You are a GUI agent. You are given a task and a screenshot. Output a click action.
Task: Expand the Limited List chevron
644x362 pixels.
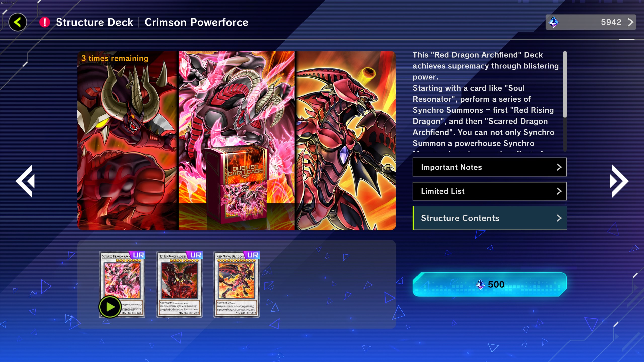click(559, 191)
